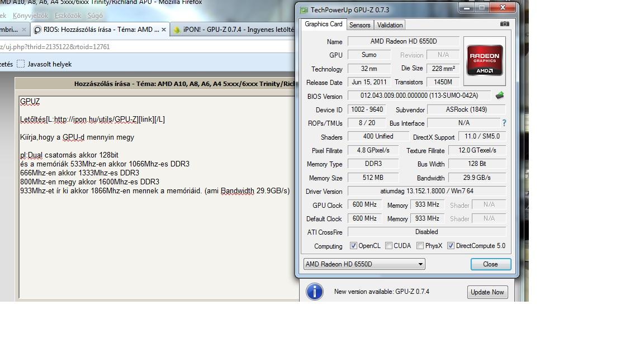Image resolution: width=644 pixels, height=362 pixels.
Task: Click the Bus Width value 128 Bit
Action: 477,163
